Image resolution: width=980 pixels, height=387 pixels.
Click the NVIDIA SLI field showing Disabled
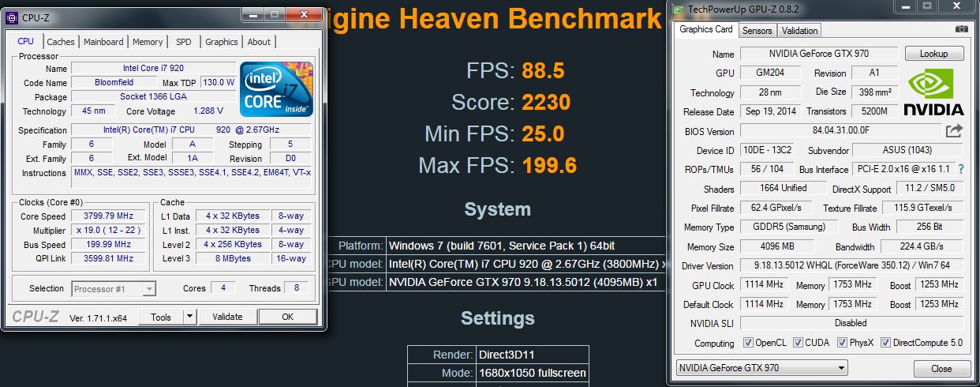pyautogui.click(x=851, y=324)
